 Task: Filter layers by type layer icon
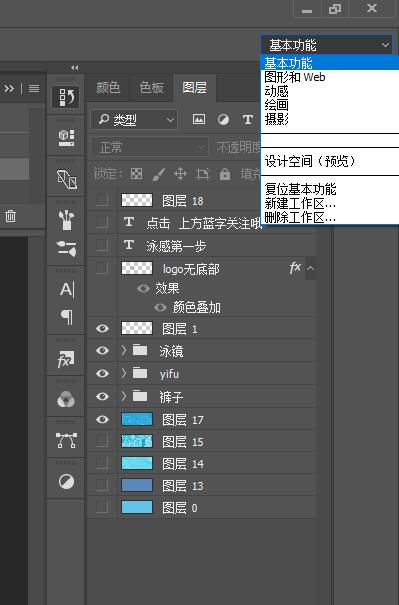(247, 119)
